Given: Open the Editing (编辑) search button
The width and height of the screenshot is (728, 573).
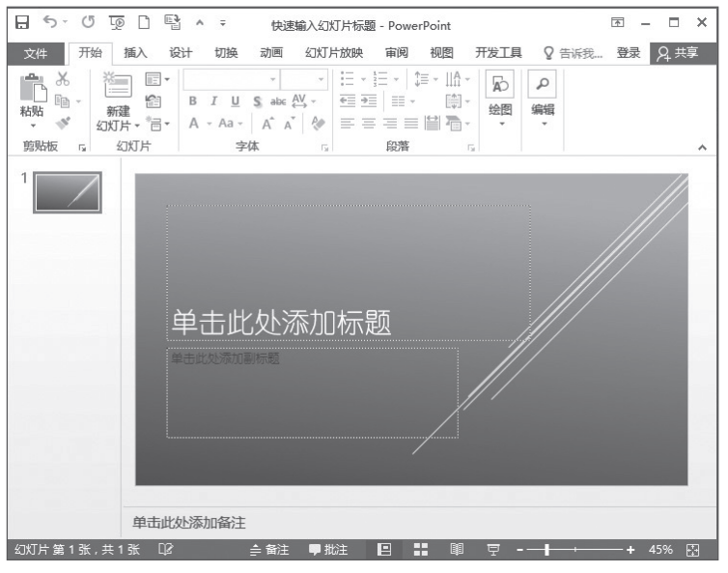Looking at the screenshot, I should 543,99.
